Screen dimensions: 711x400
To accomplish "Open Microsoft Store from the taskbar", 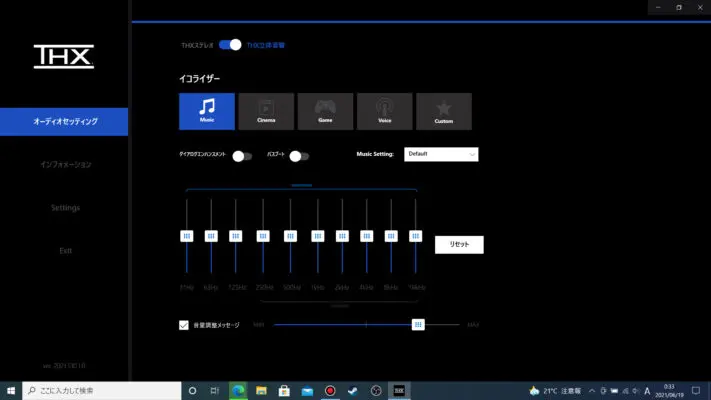I will (284, 390).
